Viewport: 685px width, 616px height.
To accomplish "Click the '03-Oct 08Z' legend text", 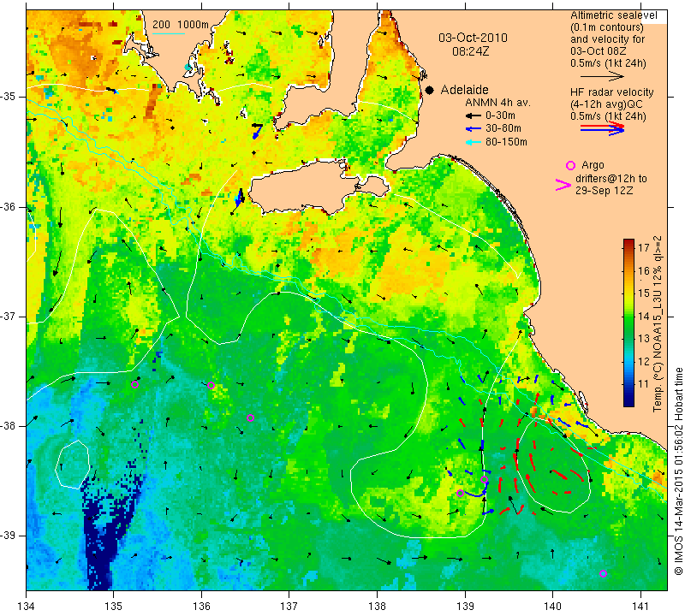I will pos(598,51).
